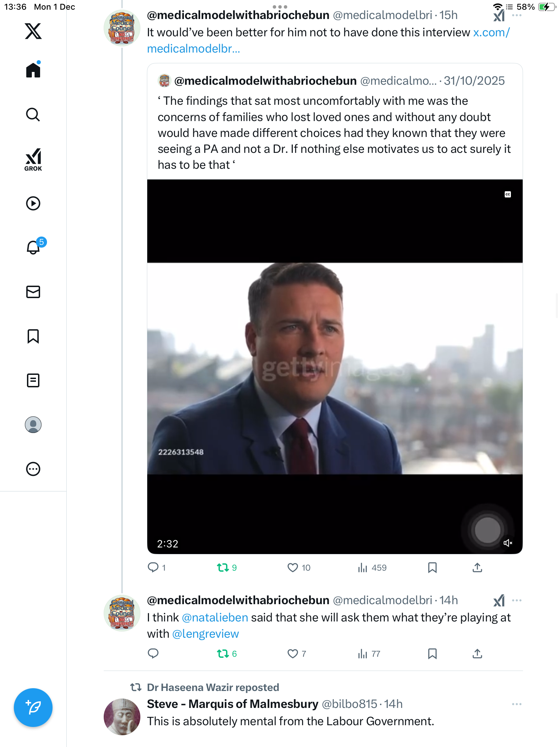Open the notifications bell
560x747 pixels.
point(33,248)
